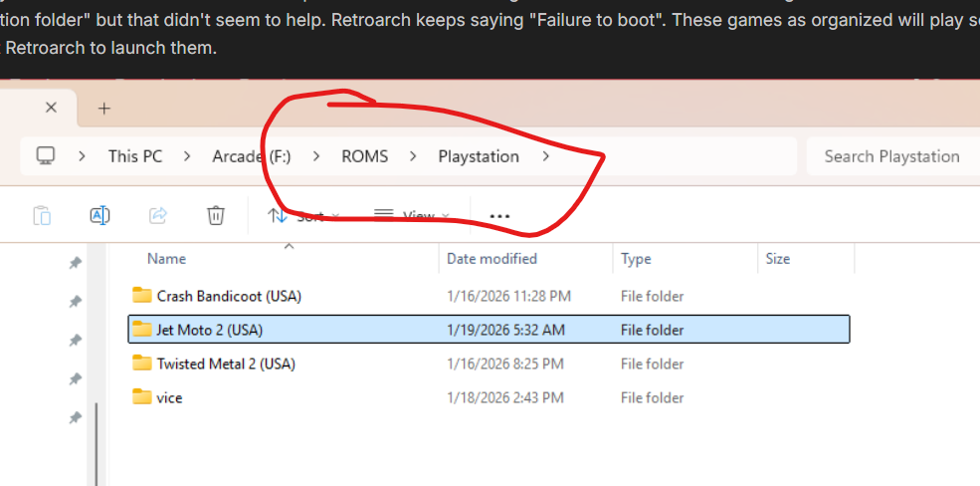Sort by the Date modified column header

[491, 259]
